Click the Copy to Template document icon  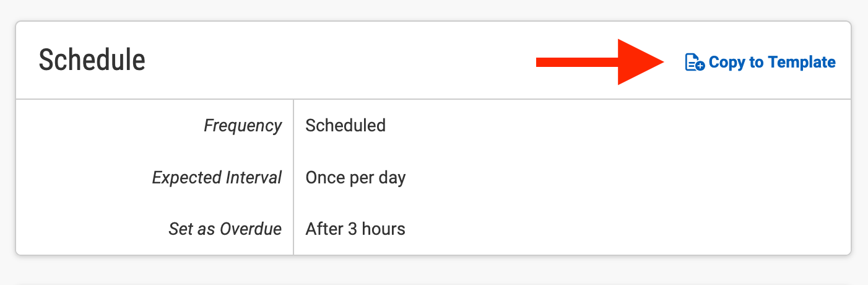694,63
